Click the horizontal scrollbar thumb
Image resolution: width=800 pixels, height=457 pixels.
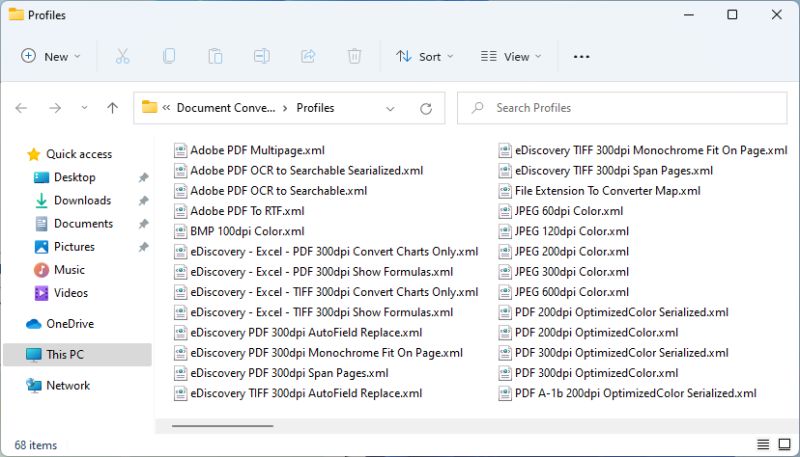[222, 426]
